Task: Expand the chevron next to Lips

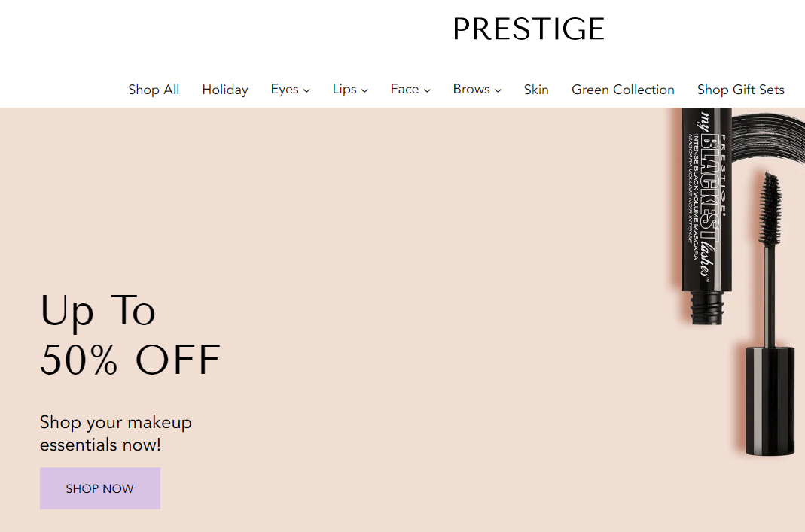Action: (x=364, y=90)
